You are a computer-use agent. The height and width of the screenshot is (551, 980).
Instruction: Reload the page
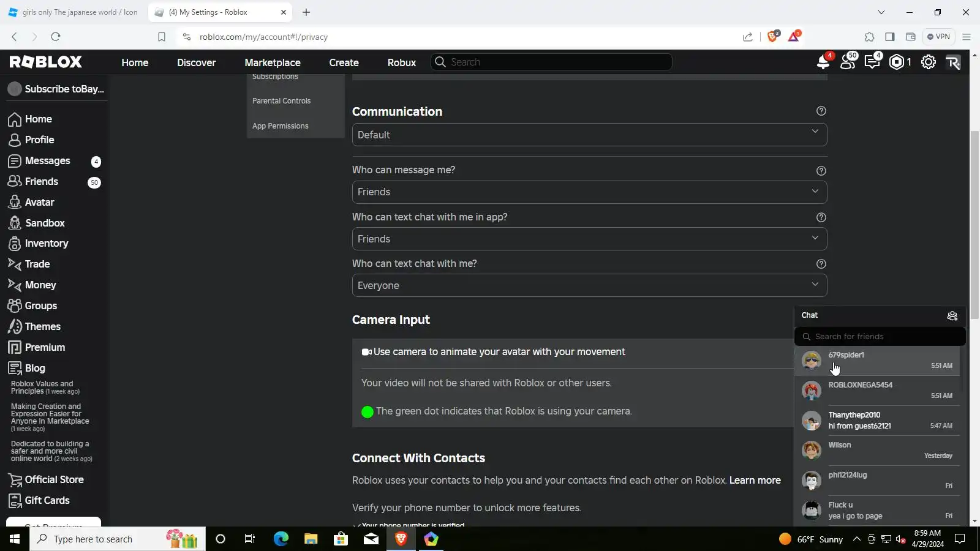[x=56, y=37]
